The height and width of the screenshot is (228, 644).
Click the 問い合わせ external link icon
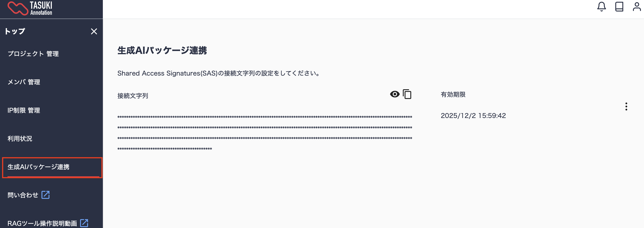click(45, 195)
